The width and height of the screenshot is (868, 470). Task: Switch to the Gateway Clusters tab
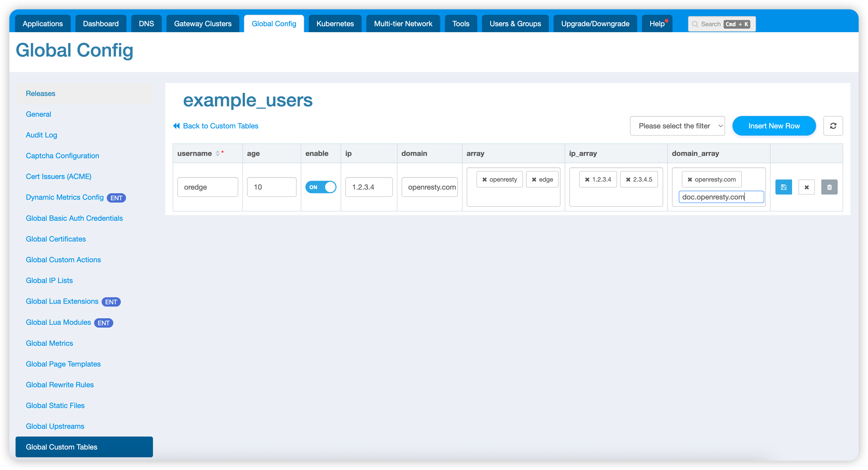(x=202, y=24)
